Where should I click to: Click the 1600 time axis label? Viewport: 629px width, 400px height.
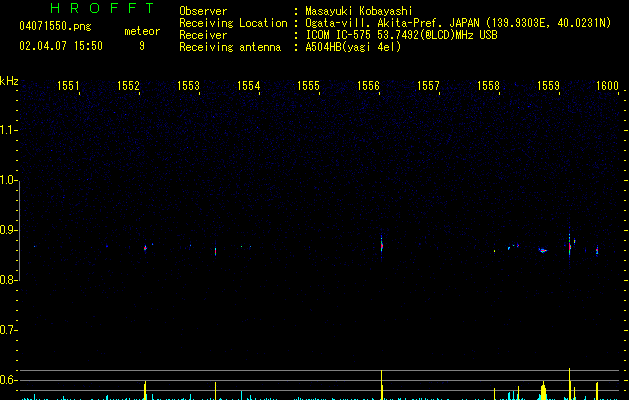pyautogui.click(x=607, y=86)
